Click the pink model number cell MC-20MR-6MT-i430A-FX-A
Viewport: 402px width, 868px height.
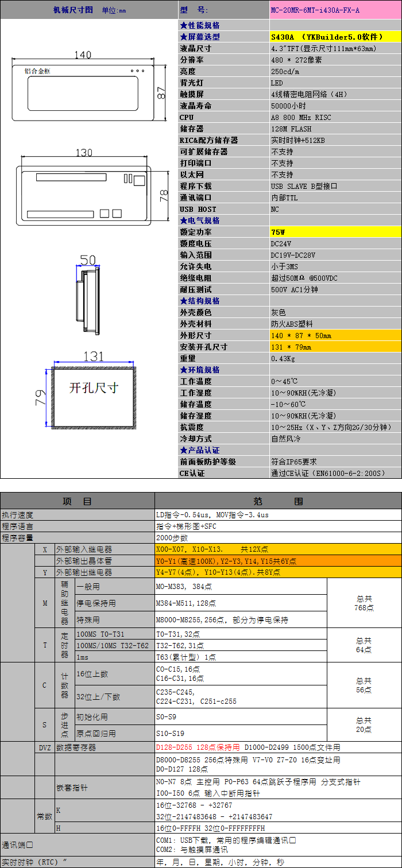tap(335, 10)
